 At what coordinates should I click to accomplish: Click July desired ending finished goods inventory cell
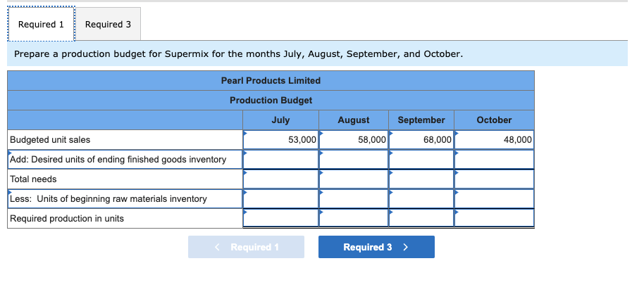click(x=281, y=159)
